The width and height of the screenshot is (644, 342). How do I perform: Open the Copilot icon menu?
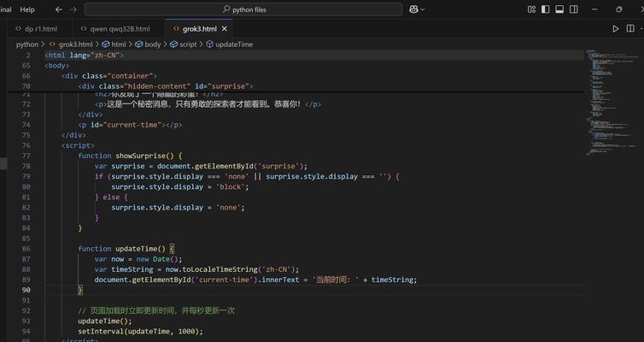coord(413,9)
